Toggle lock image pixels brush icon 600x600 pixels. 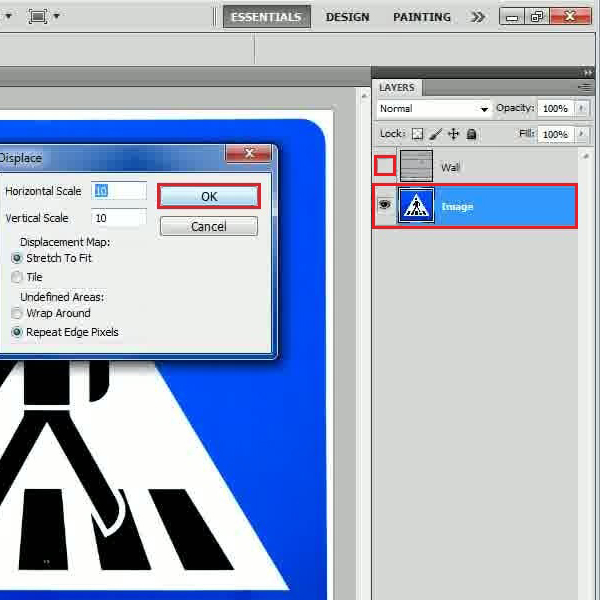435,134
